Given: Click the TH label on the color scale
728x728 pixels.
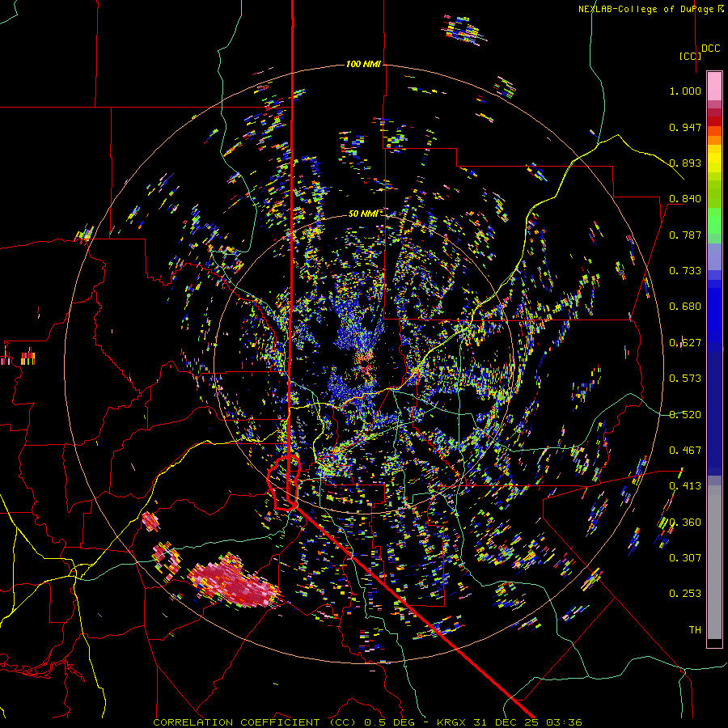Looking at the screenshot, I should 695,629.
